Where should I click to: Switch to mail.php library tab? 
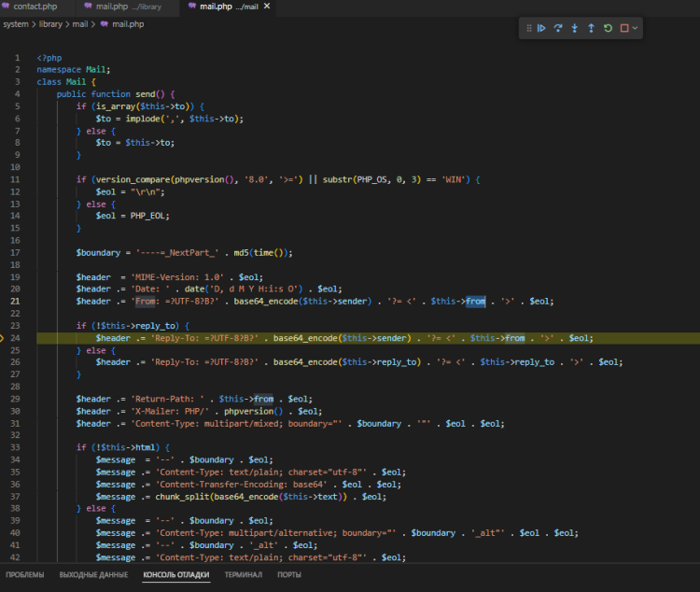pos(121,7)
